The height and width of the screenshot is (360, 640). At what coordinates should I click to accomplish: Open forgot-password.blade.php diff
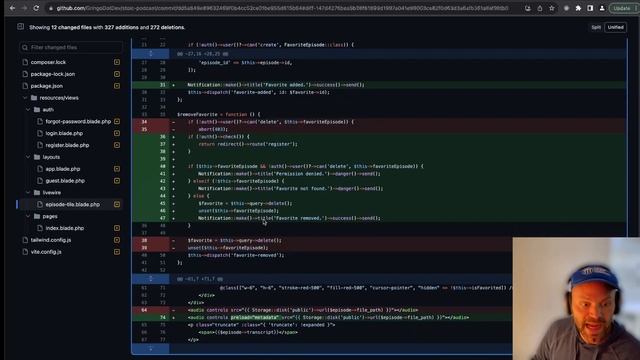pyautogui.click(x=78, y=121)
